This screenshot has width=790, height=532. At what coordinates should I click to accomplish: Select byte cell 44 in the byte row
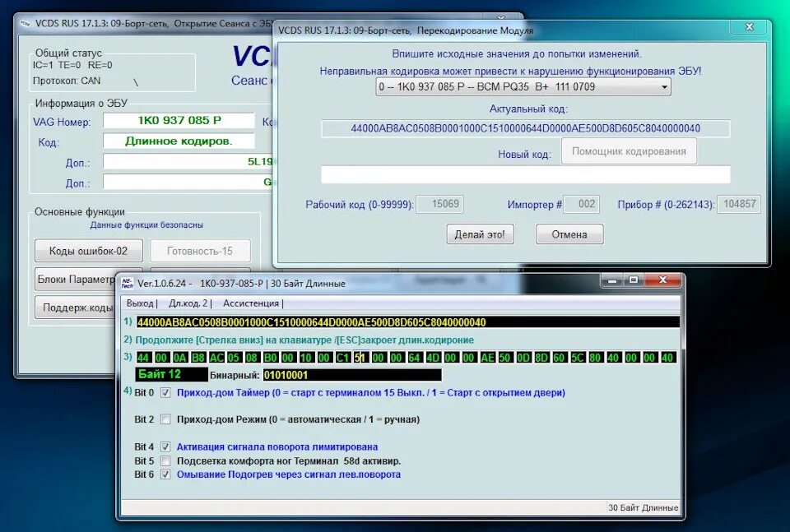(143, 358)
